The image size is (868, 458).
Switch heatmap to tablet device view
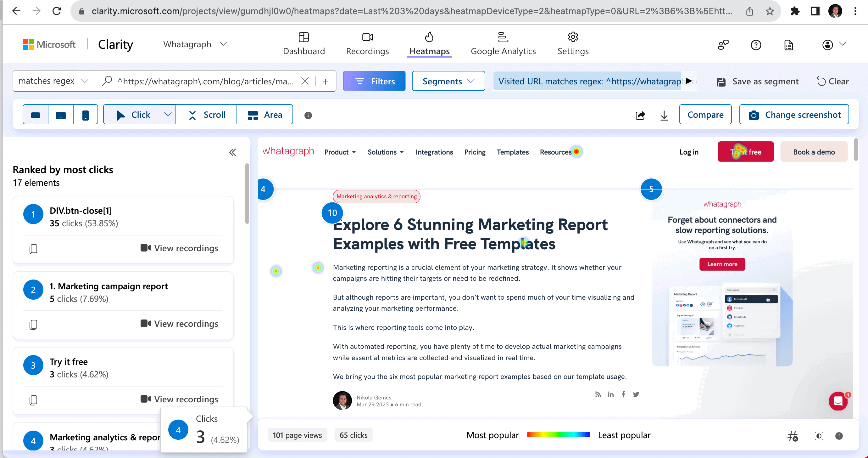pyautogui.click(x=61, y=115)
